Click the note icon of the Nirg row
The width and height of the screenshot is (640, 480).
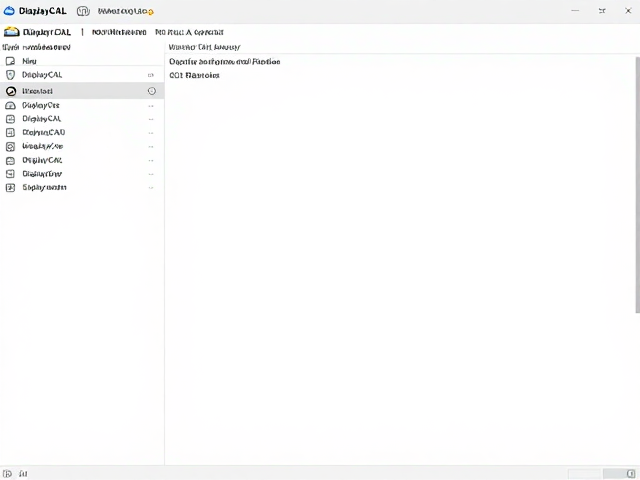(x=10, y=61)
